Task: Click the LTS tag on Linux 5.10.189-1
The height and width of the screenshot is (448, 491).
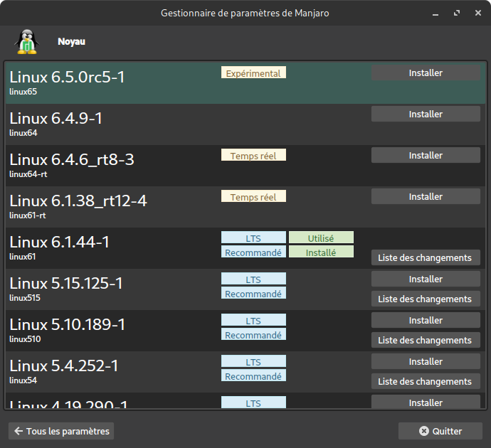Action: 253,320
